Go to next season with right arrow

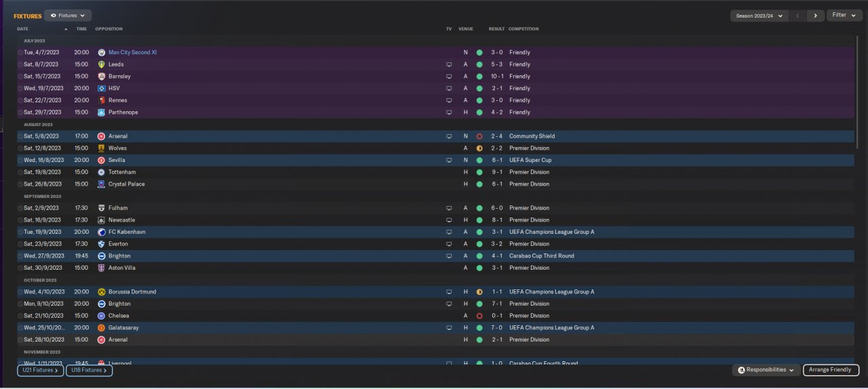pos(816,16)
